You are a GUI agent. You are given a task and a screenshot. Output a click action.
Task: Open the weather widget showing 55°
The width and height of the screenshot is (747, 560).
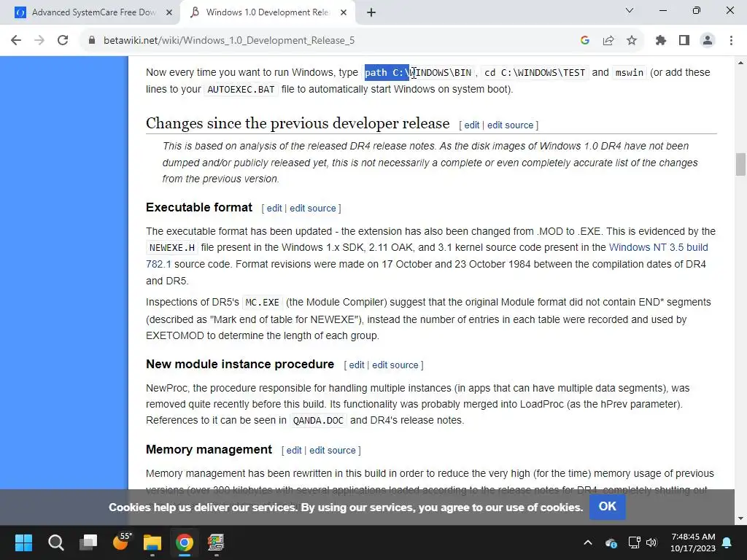tap(122, 542)
